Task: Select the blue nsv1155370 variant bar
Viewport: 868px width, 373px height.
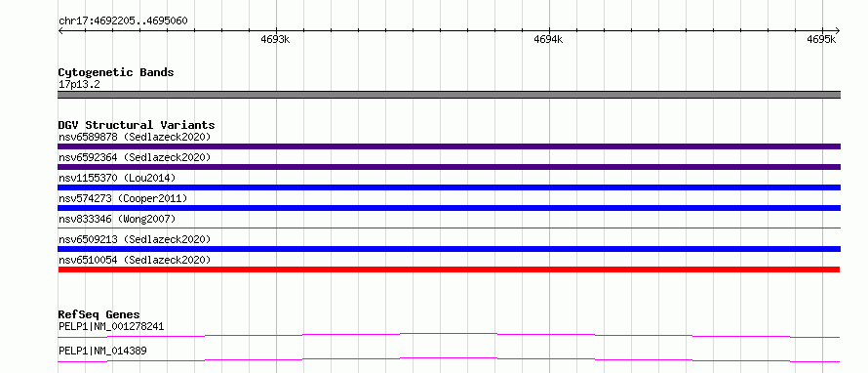Action: 449,187
